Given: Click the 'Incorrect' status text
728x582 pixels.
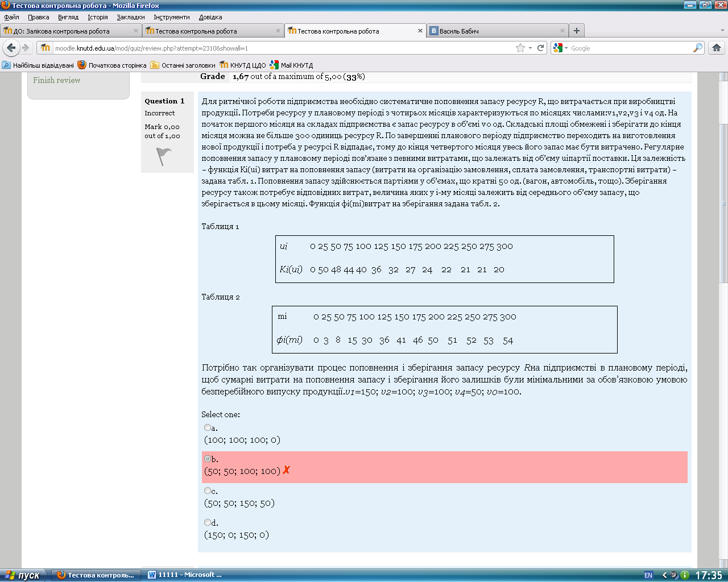Looking at the screenshot, I should point(159,113).
